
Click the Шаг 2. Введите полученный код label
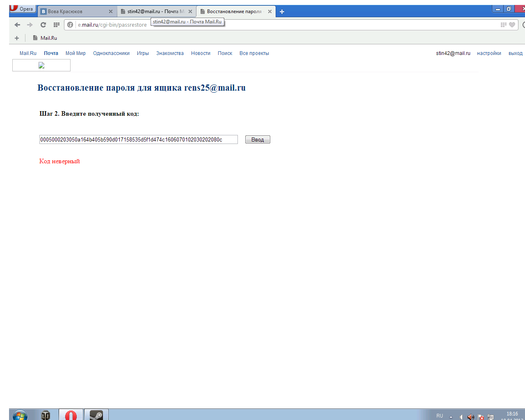(89, 114)
